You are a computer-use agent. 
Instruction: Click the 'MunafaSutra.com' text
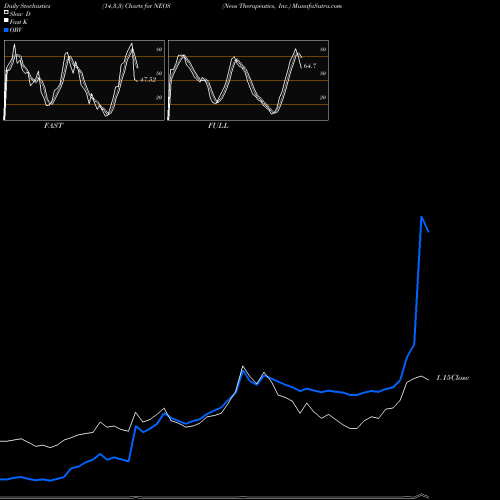(317, 6)
